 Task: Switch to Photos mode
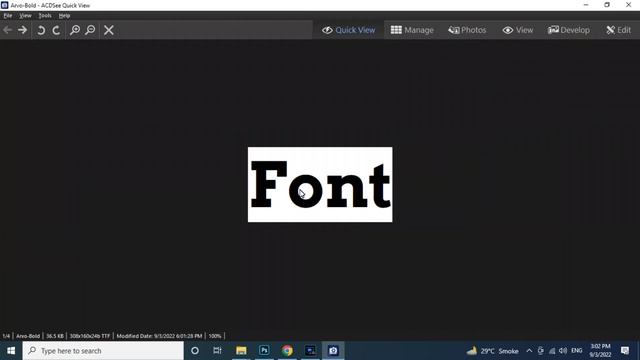467,30
